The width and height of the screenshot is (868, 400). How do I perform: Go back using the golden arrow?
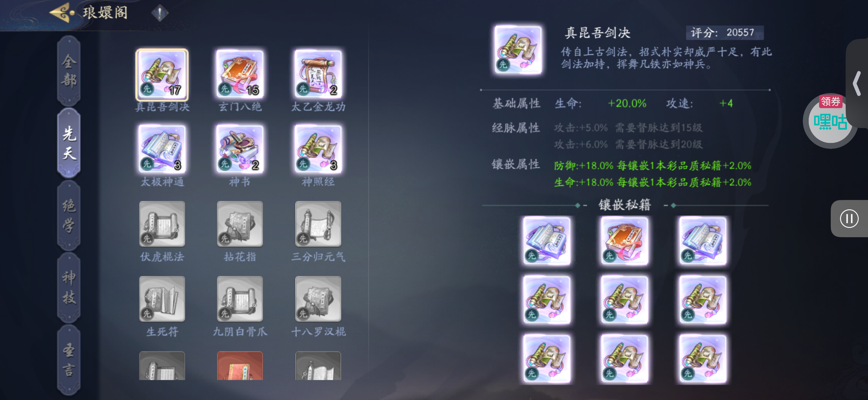pyautogui.click(x=62, y=13)
